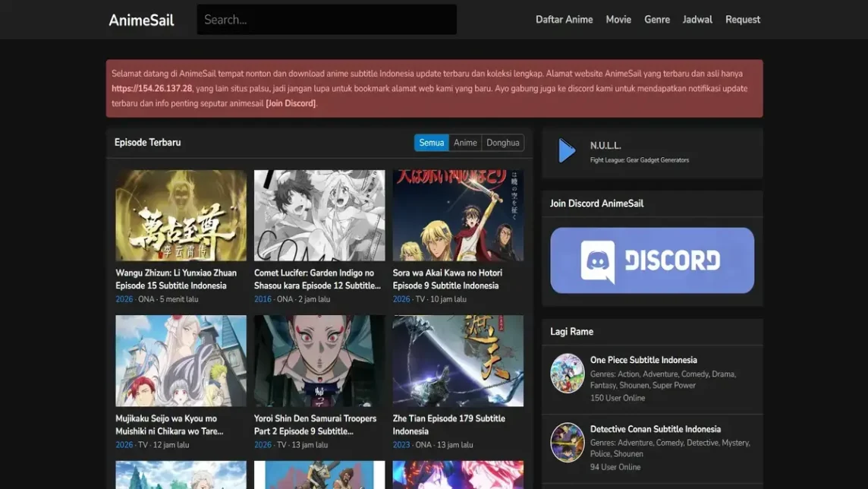Click the Join Discord AnimeSail heading

pos(596,203)
